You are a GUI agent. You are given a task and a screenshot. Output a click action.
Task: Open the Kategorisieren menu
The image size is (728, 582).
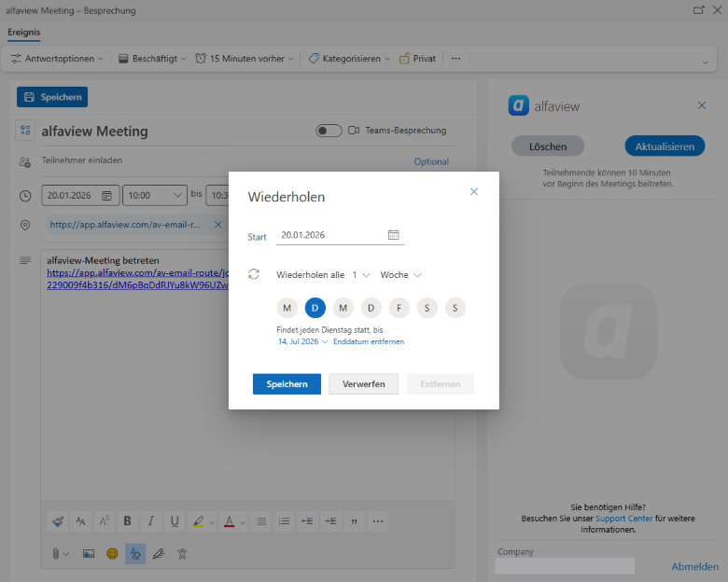pyautogui.click(x=349, y=59)
